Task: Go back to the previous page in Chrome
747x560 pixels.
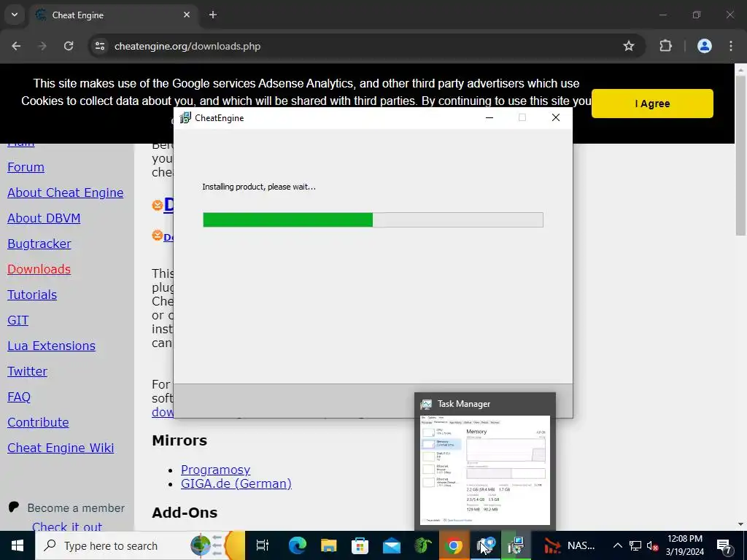Action: point(16,46)
